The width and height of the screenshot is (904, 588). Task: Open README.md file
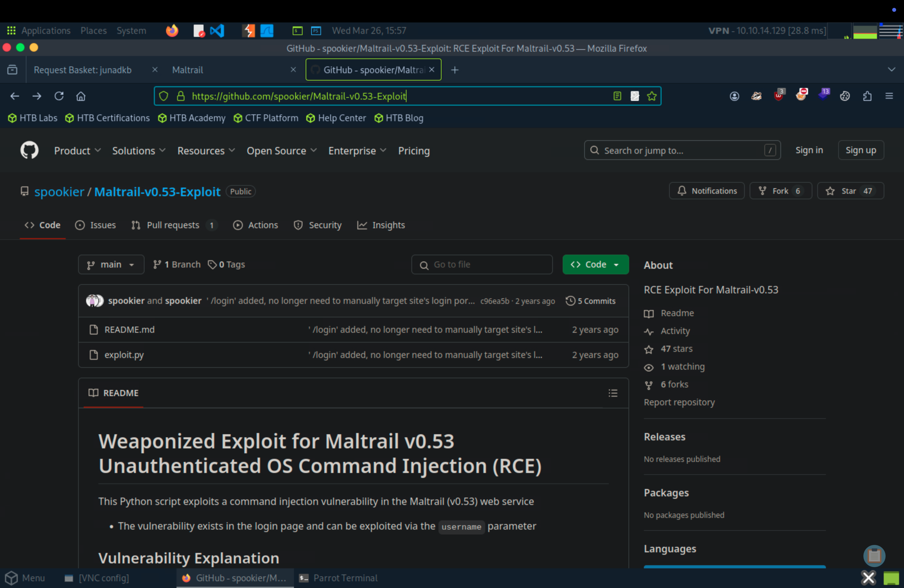pyautogui.click(x=129, y=330)
